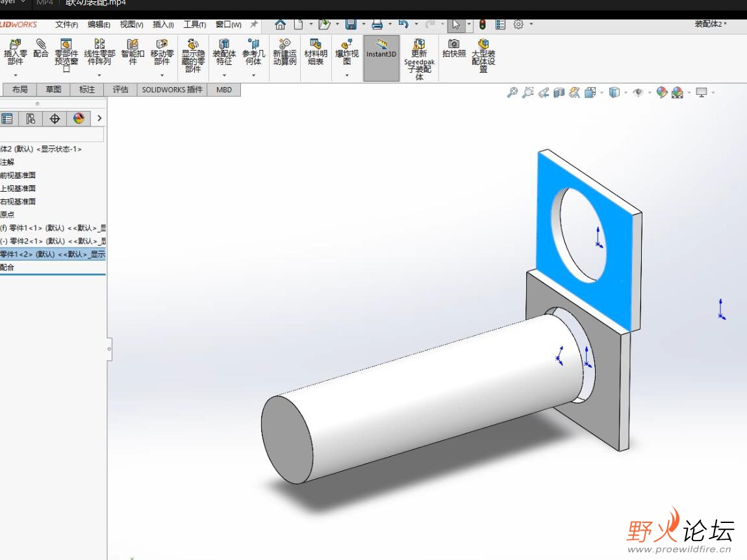Switch to SOLIDWORKS 插件 tab
747x560 pixels.
tap(172, 90)
